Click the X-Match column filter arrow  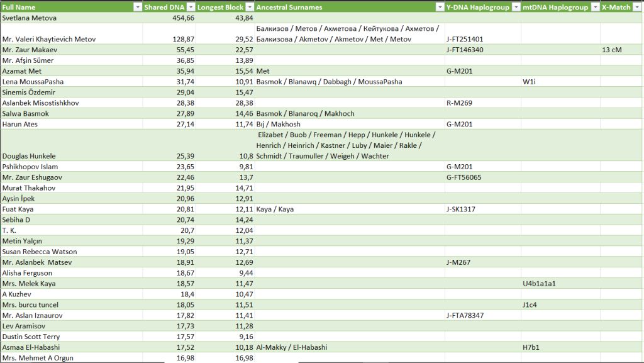click(638, 7)
